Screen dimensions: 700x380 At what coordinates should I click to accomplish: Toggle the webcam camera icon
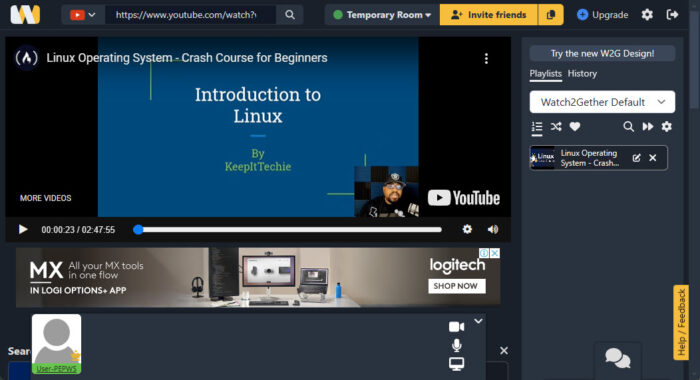click(x=456, y=327)
